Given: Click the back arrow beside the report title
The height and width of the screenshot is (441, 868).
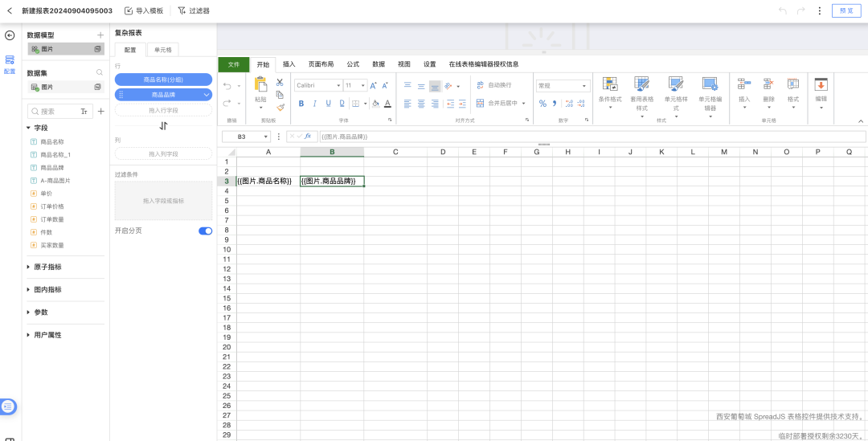Looking at the screenshot, I should point(10,10).
